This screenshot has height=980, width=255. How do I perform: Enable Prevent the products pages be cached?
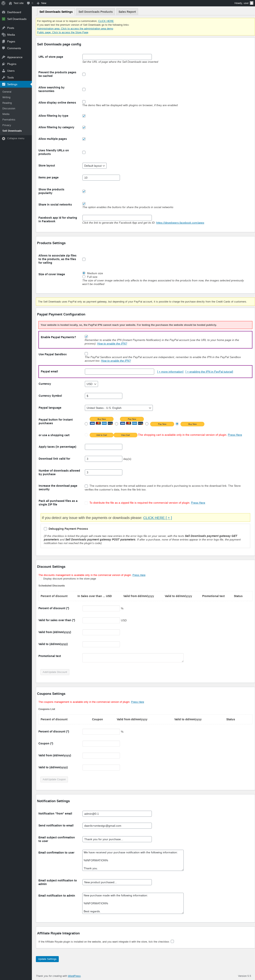(x=84, y=74)
